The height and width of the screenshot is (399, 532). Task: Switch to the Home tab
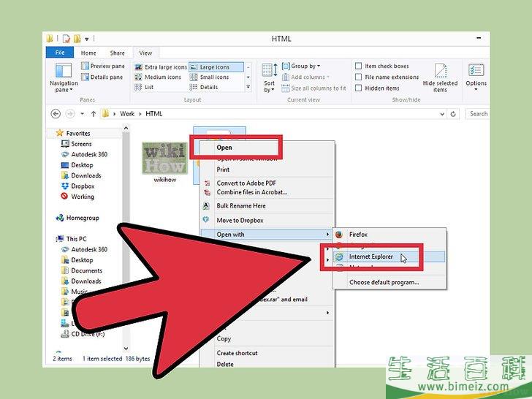[88, 53]
